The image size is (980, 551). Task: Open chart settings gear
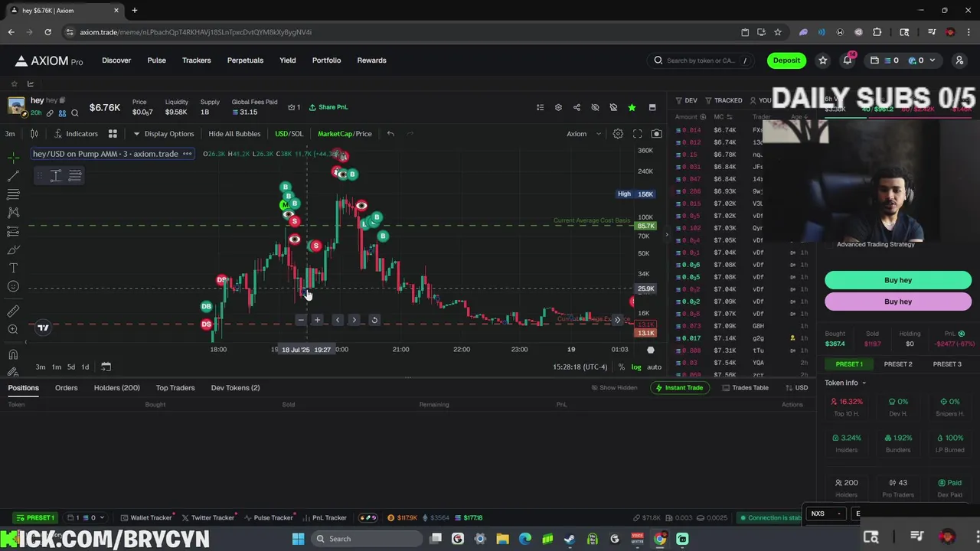pyautogui.click(x=618, y=134)
